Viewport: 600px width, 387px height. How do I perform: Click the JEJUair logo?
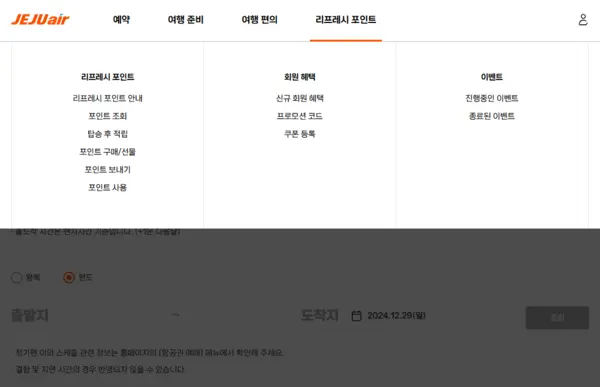[40, 19]
